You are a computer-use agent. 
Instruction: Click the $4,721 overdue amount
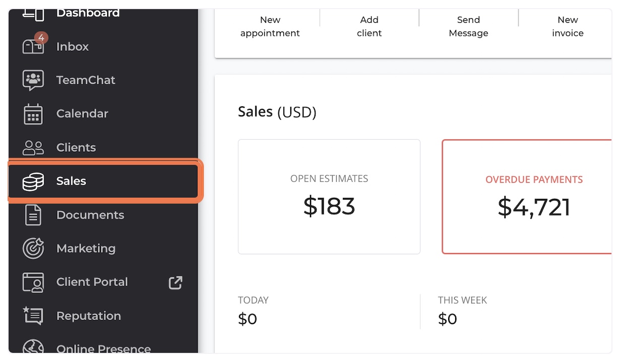pos(534,207)
